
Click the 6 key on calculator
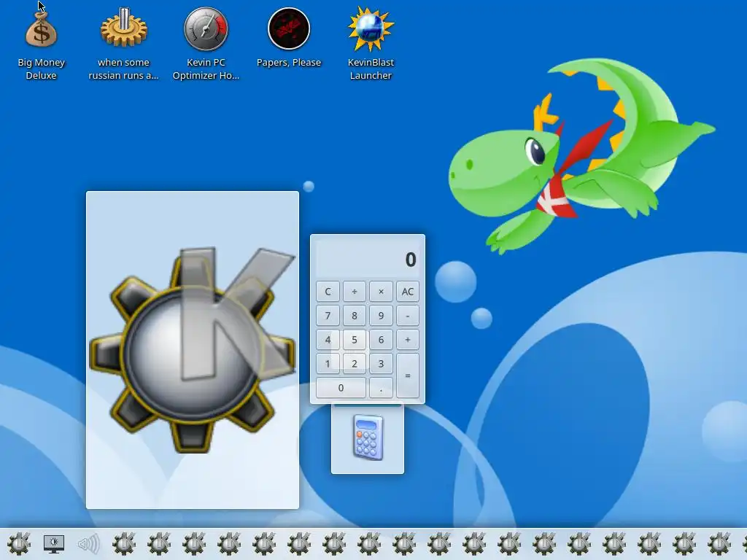381,340
